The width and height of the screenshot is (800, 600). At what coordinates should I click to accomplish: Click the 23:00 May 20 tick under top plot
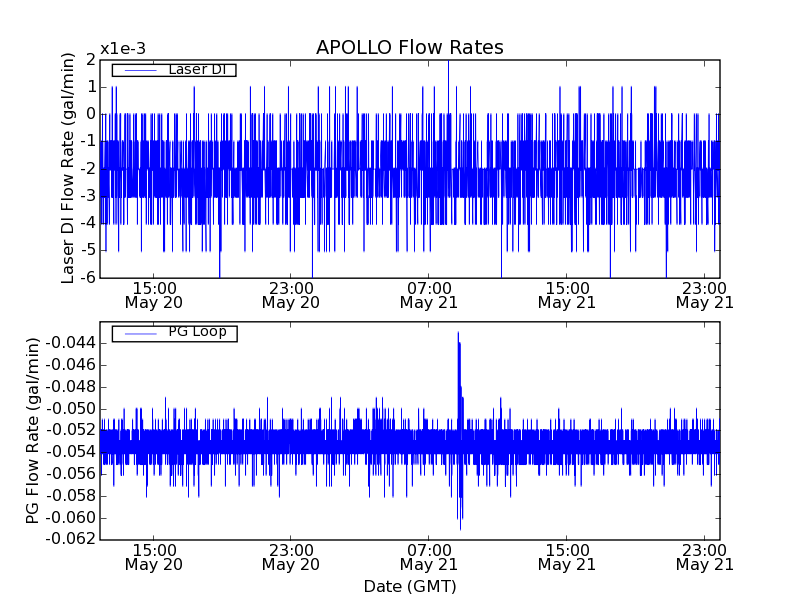(290, 294)
